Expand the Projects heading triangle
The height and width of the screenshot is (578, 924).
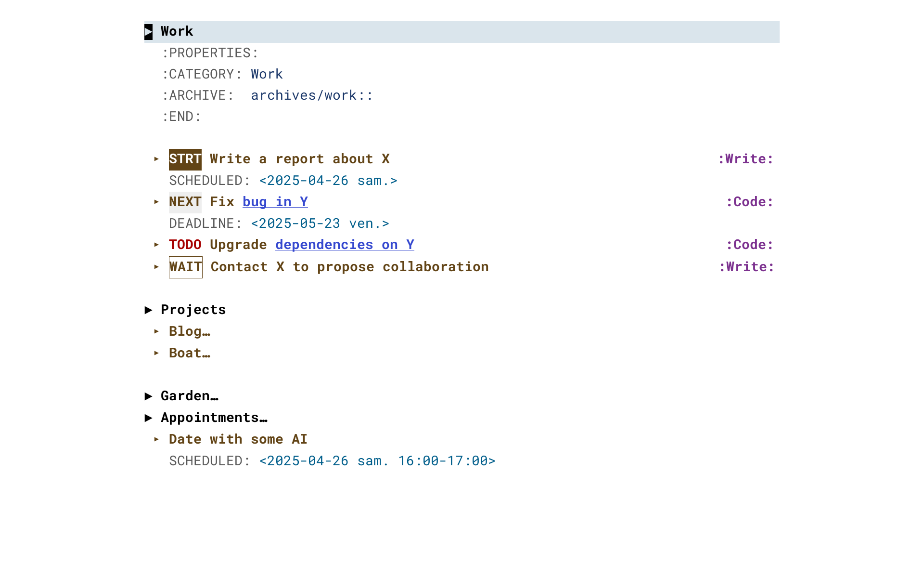149,310
